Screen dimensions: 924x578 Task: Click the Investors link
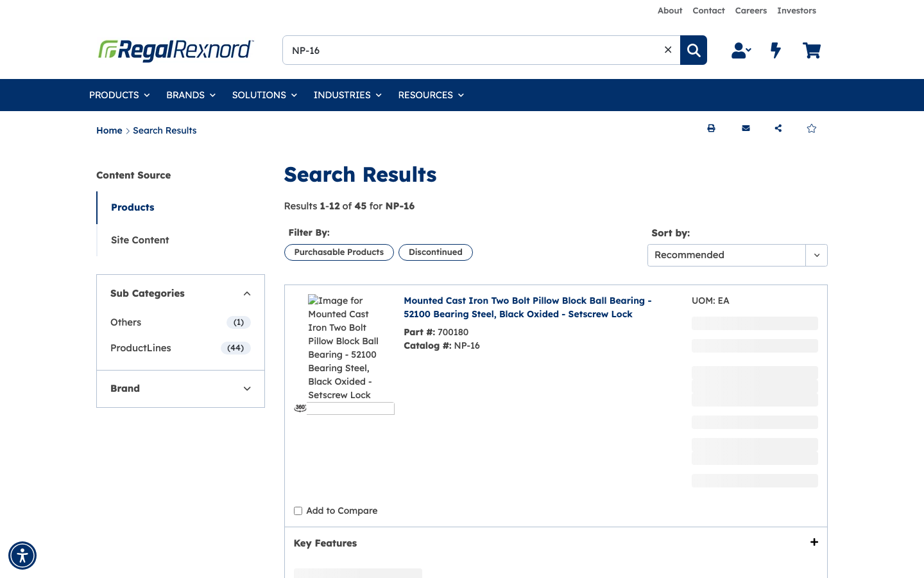[796, 11]
